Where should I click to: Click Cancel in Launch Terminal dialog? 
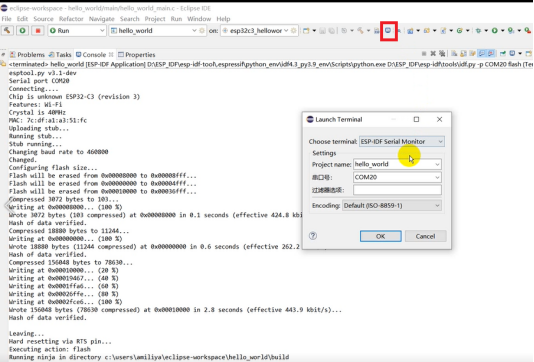pyautogui.click(x=425, y=236)
